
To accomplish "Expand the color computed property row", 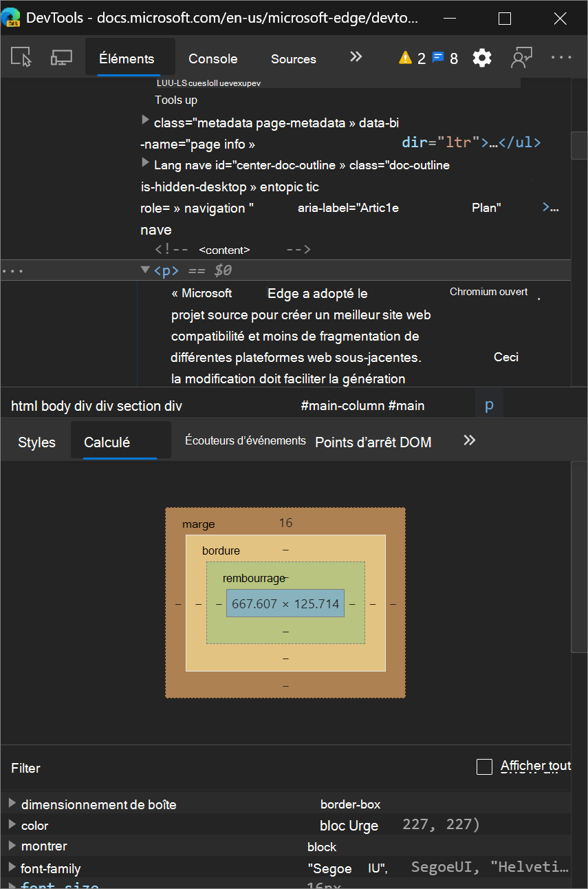I will click(x=11, y=826).
